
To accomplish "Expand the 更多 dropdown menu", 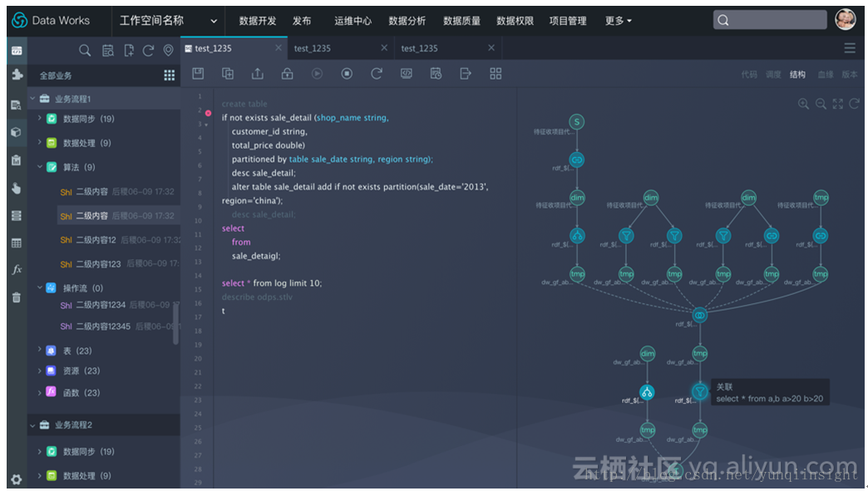I will coord(618,21).
